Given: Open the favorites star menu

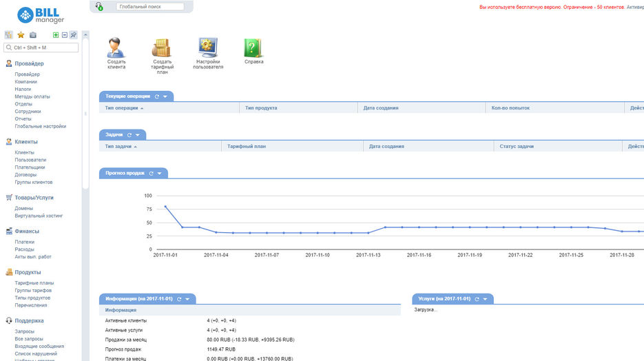Looking at the screenshot, I should 21,35.
